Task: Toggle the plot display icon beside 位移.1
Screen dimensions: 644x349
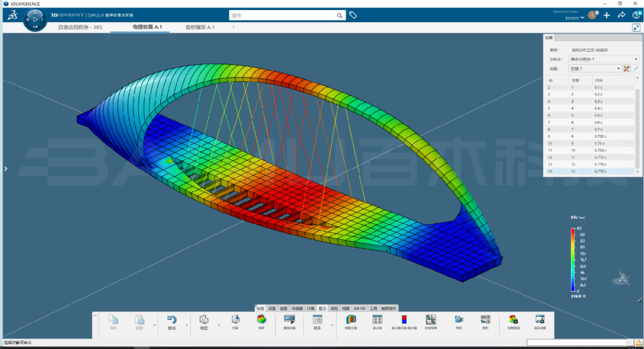Action: click(627, 69)
